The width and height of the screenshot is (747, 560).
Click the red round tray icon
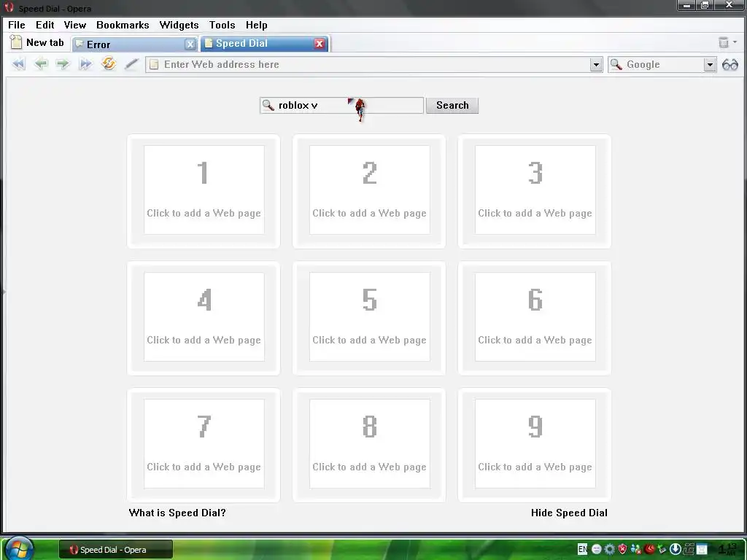coord(649,549)
